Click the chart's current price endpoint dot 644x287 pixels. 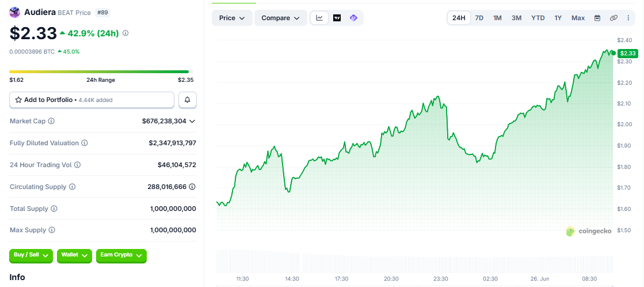click(613, 53)
